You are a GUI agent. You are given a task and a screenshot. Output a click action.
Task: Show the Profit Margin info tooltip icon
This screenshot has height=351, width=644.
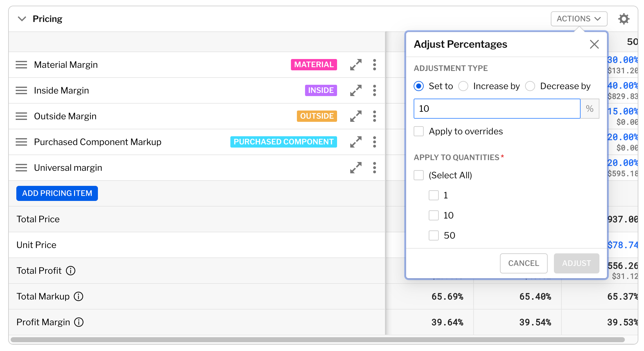[79, 322]
